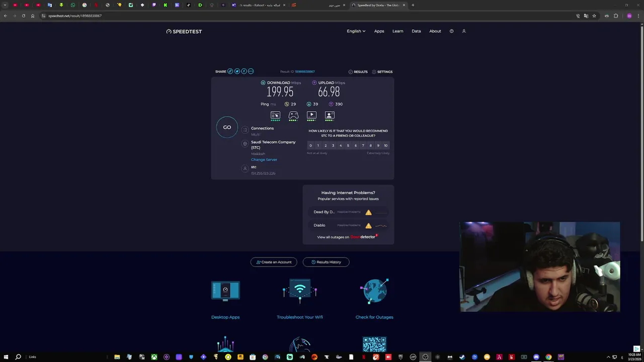The width and height of the screenshot is (644, 362).
Task: Start a new test with GO
Action: (227, 127)
